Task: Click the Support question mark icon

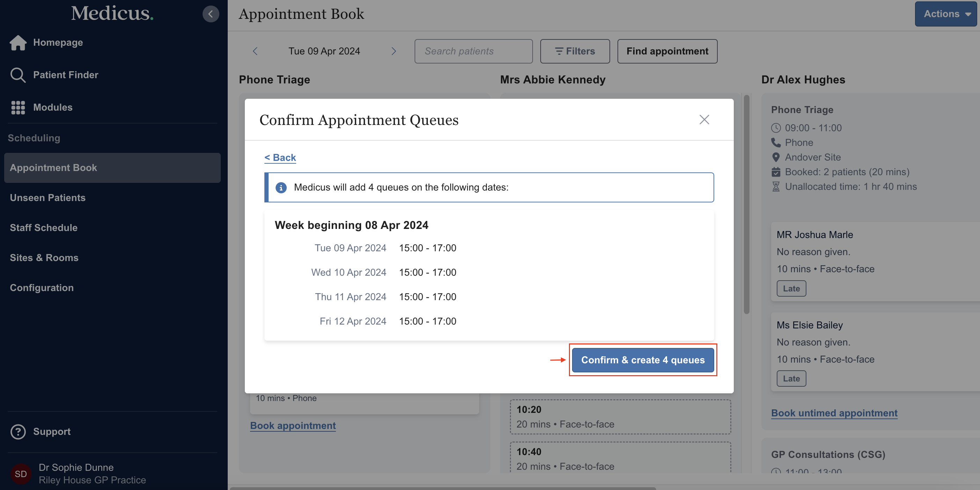Action: tap(18, 431)
